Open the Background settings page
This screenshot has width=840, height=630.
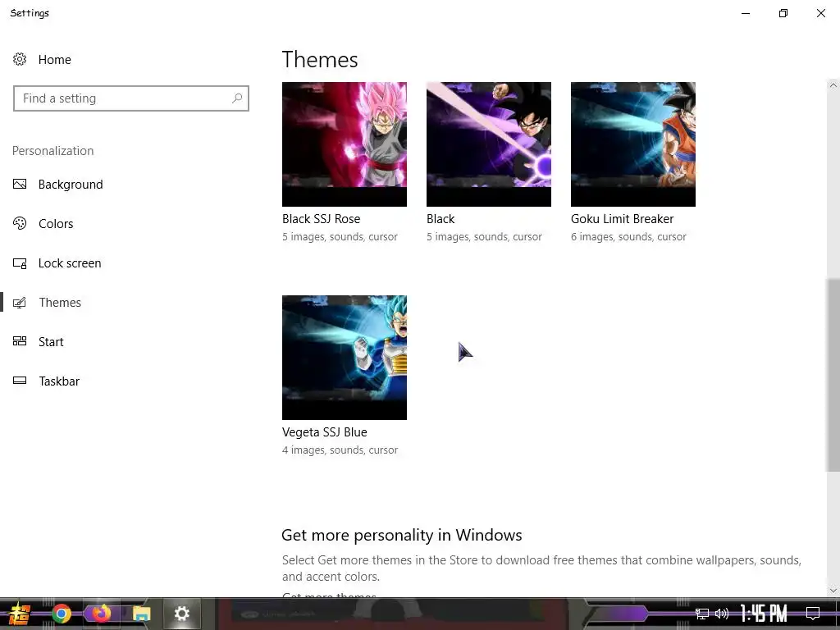click(71, 185)
